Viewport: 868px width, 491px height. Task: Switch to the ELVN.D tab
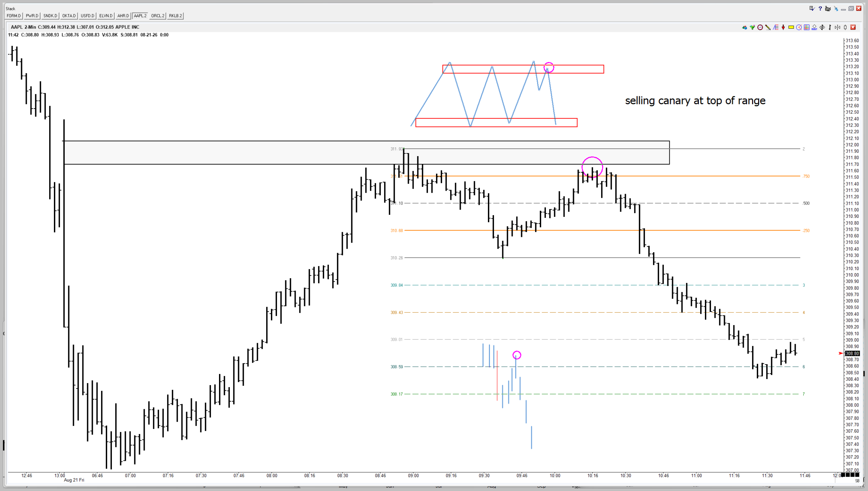click(x=106, y=16)
